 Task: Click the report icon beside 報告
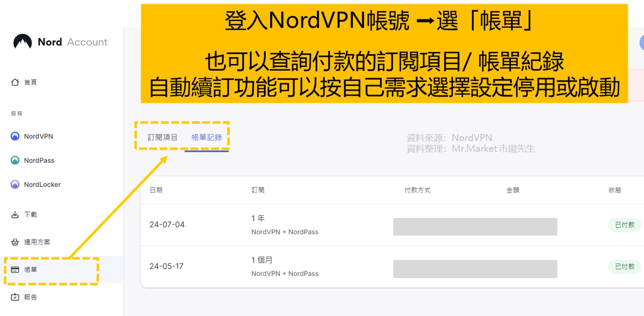coord(15,297)
